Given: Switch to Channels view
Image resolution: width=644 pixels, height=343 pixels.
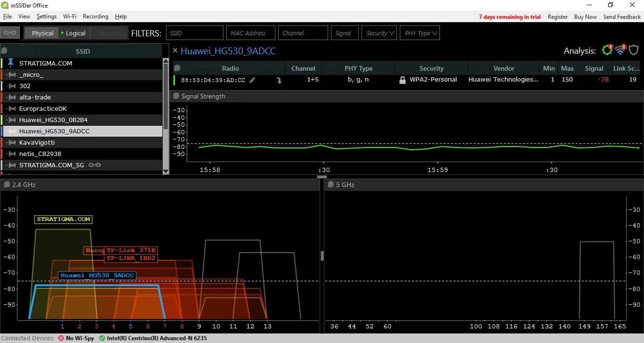Looking at the screenshot, I should pyautogui.click(x=110, y=33).
